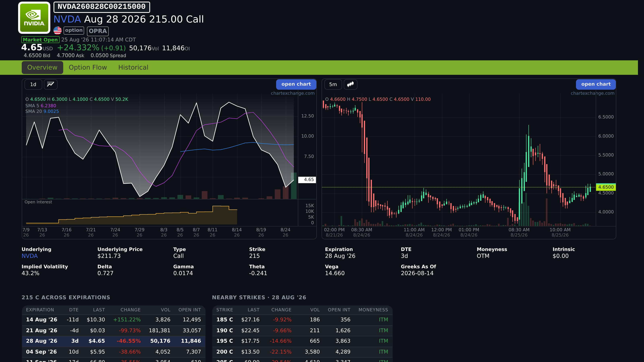Click the OPEN INT header in expirations table

pos(190,310)
